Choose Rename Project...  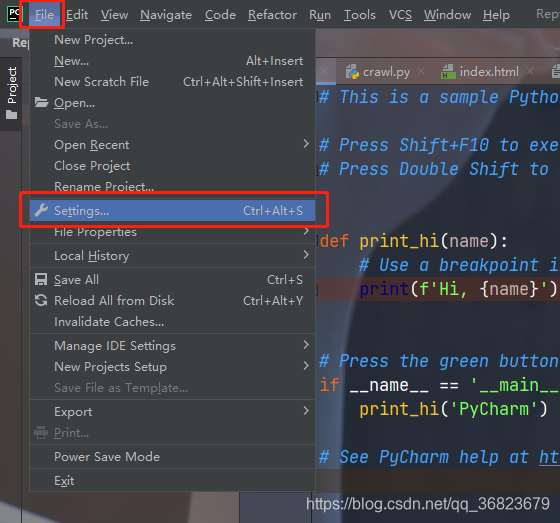(172, 186)
